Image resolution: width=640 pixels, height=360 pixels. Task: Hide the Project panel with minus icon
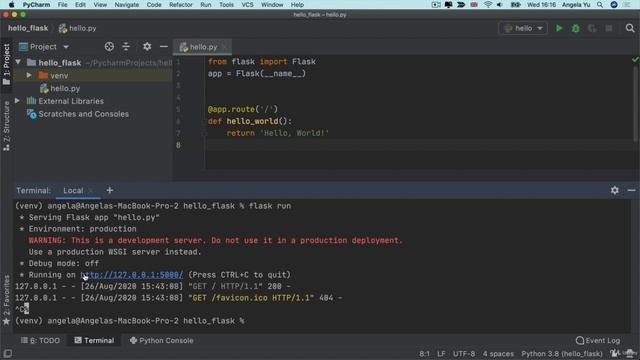point(164,47)
